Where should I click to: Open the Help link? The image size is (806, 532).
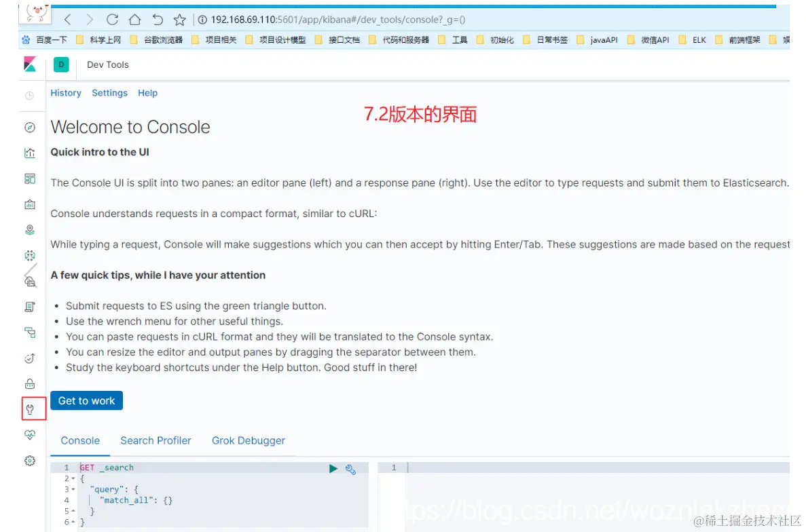(147, 93)
